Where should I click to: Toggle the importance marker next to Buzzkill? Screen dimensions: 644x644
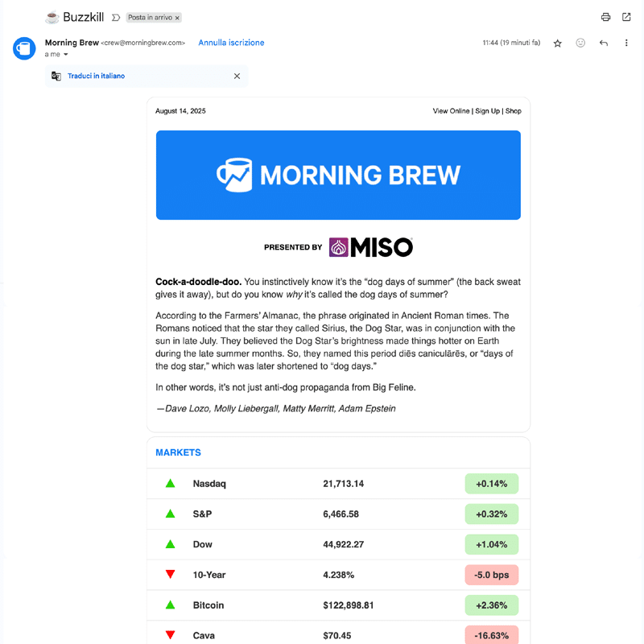[x=116, y=17]
